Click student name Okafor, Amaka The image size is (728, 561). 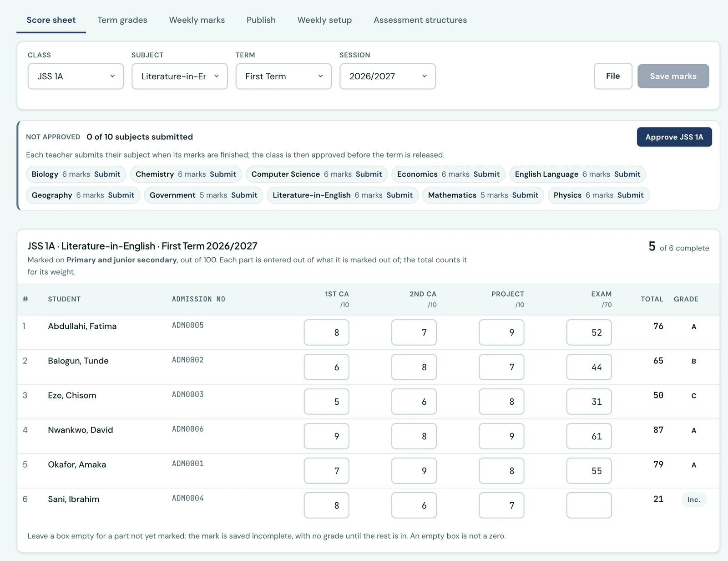pyautogui.click(x=77, y=464)
